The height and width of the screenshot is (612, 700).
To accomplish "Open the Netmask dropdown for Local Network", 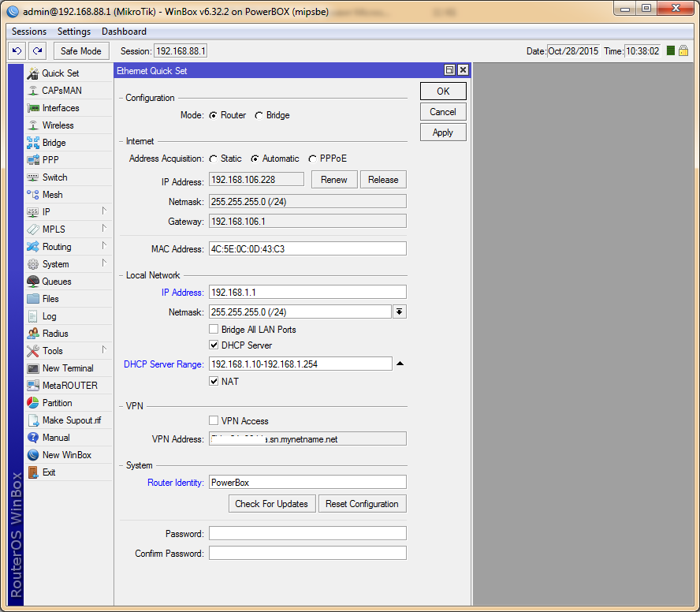I will tap(400, 312).
